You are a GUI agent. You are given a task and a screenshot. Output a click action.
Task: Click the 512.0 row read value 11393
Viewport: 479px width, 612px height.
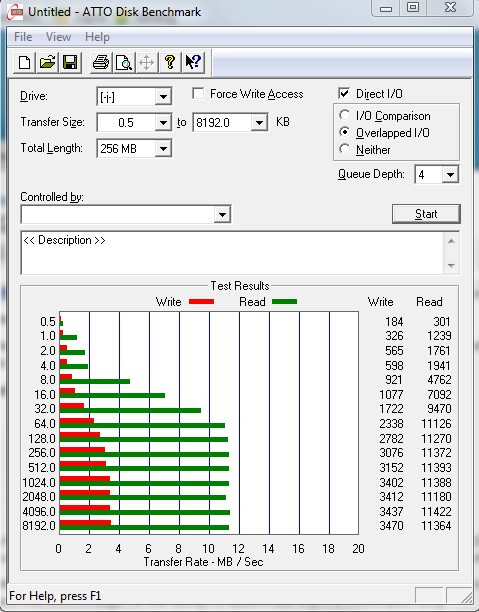coord(436,468)
